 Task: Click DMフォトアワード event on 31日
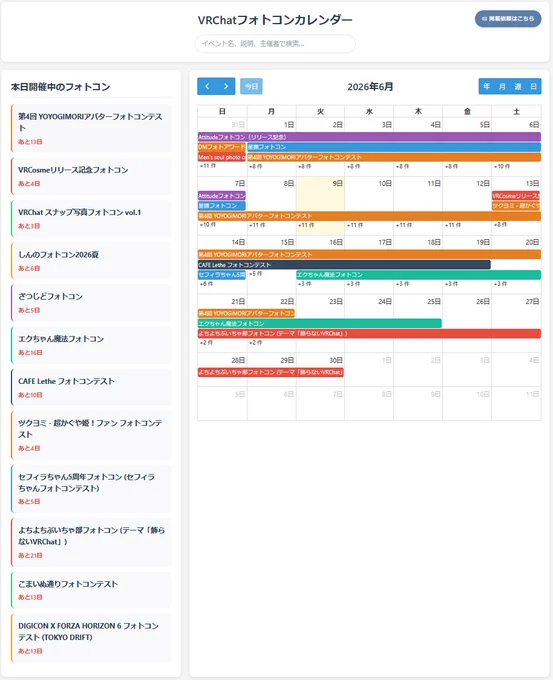[222, 147]
